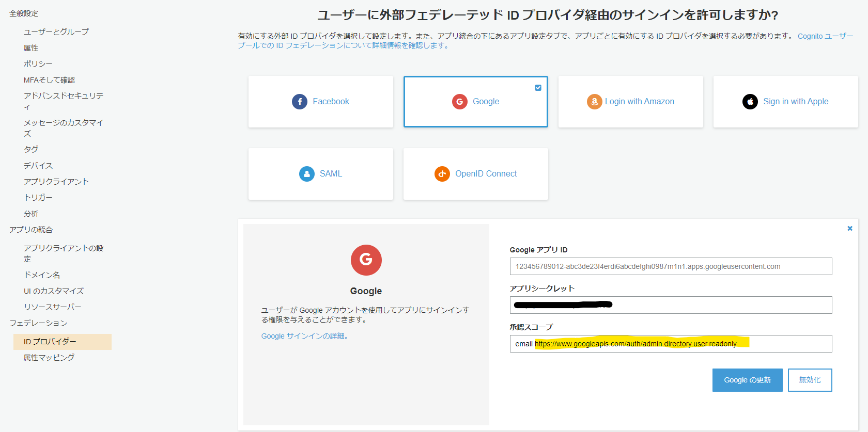The height and width of the screenshot is (432, 868).
Task: Open the Google サインインの詳細 link
Action: (306, 336)
